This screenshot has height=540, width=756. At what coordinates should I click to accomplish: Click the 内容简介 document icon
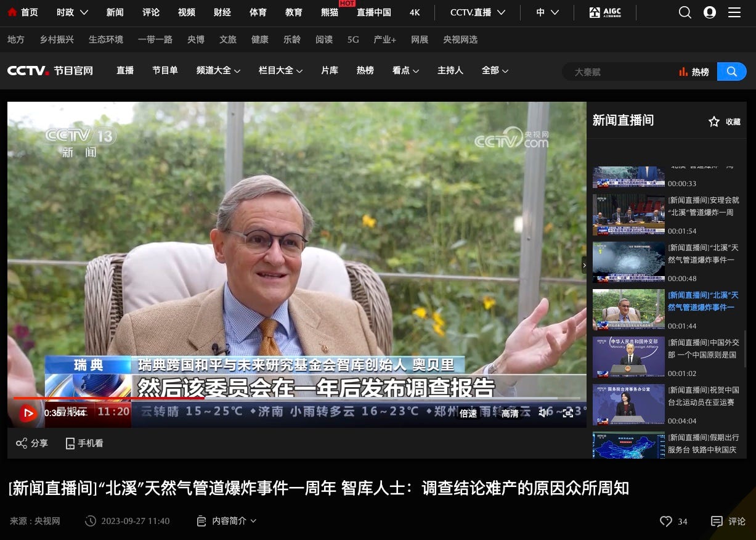201,521
